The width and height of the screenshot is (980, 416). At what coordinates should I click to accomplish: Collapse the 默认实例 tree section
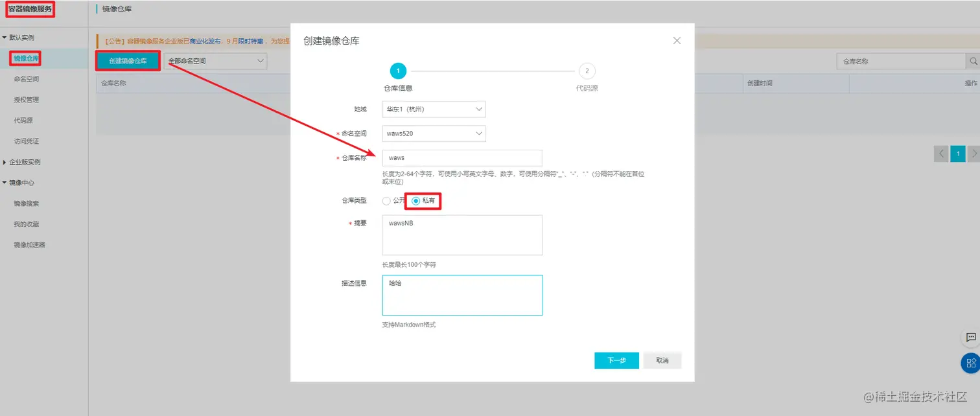[5, 38]
